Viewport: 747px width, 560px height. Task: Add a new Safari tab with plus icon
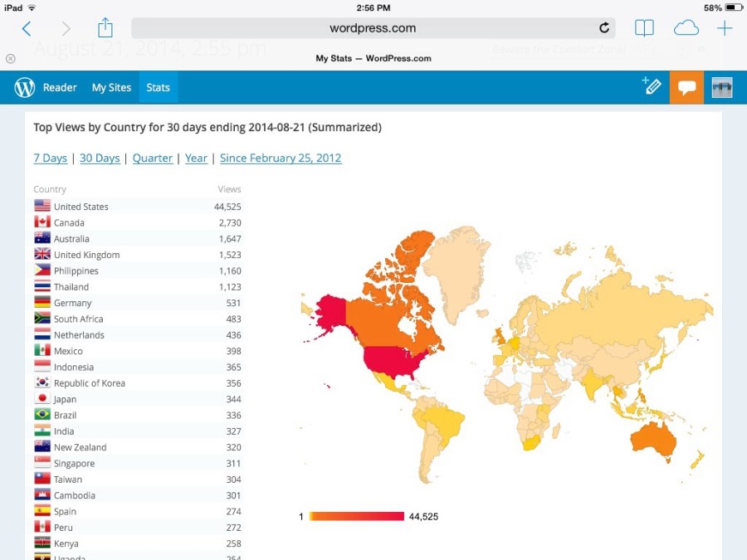(725, 28)
